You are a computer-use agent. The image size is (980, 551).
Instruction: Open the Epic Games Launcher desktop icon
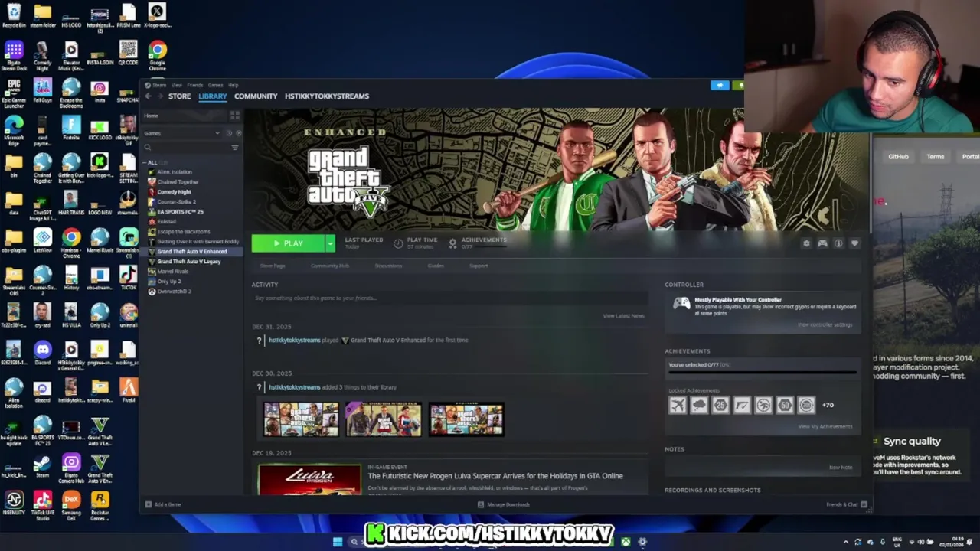point(14,93)
